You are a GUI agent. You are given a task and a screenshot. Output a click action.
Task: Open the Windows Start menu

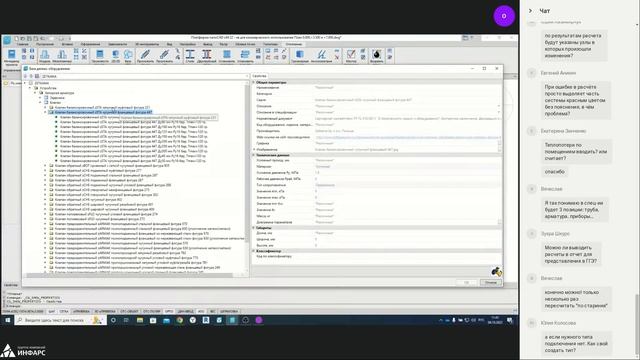(x=7, y=320)
